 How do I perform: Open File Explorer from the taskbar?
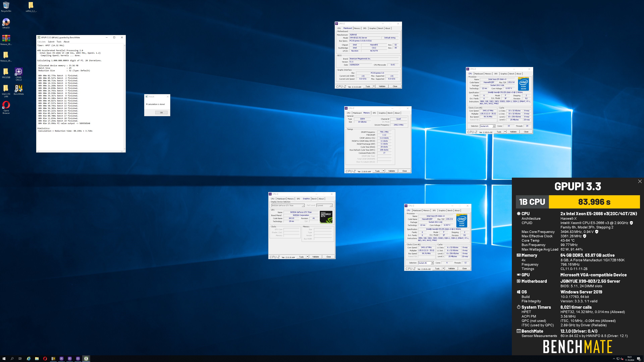coord(37,358)
